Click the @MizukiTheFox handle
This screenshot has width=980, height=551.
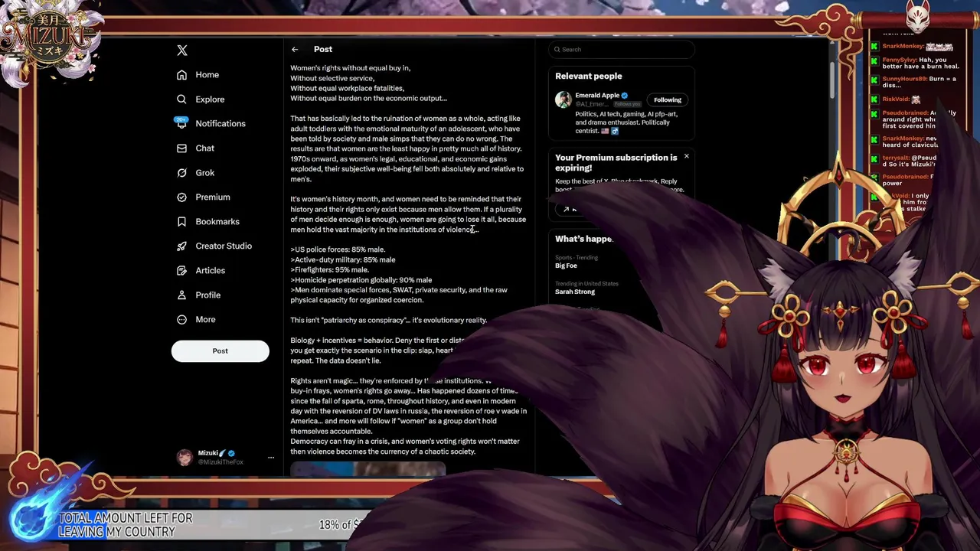(x=220, y=462)
